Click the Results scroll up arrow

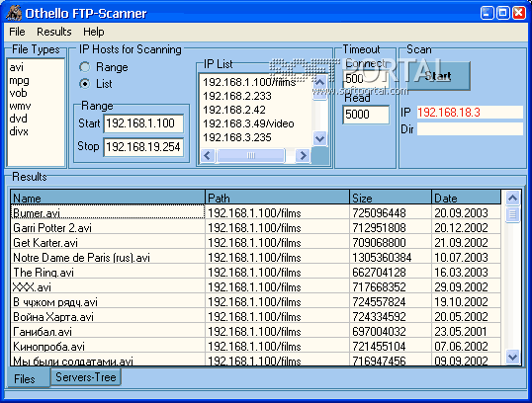(512, 198)
